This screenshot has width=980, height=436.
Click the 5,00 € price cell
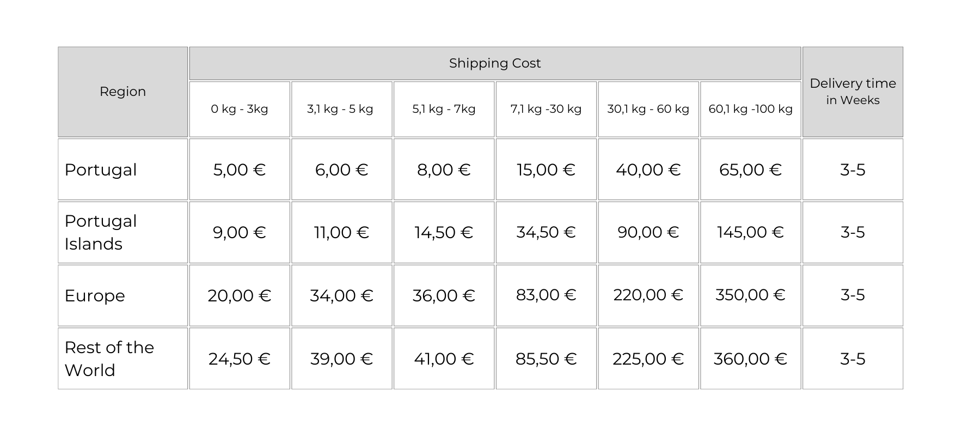240,169
